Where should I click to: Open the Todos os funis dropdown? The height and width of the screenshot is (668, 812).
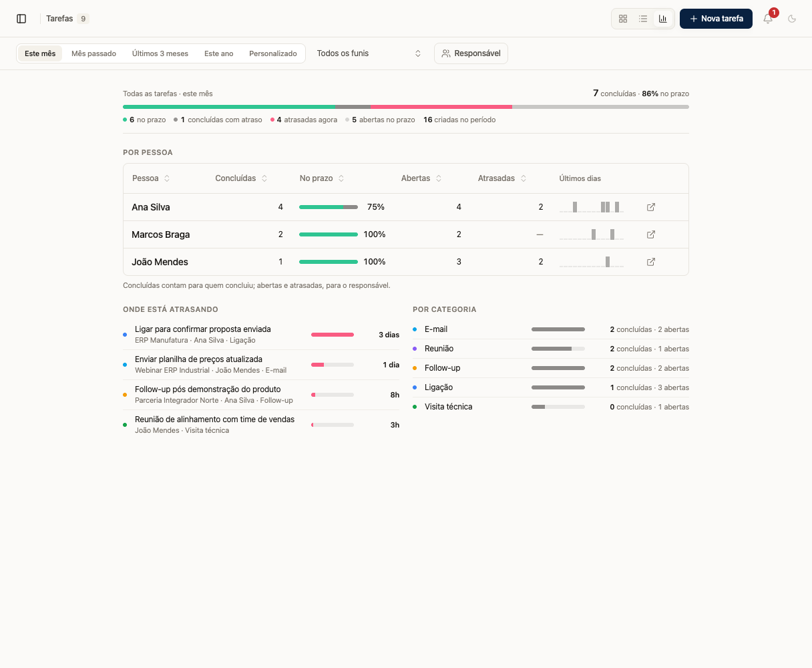coord(369,53)
